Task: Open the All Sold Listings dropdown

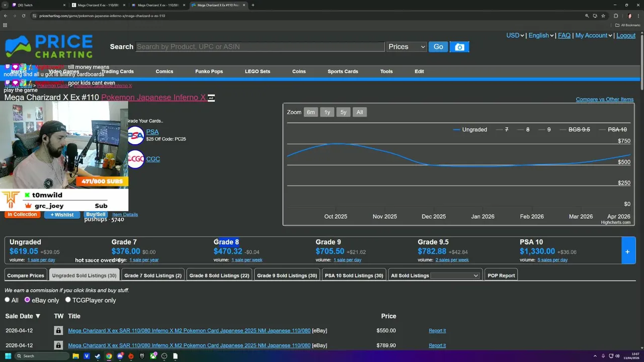Action: pos(455,276)
